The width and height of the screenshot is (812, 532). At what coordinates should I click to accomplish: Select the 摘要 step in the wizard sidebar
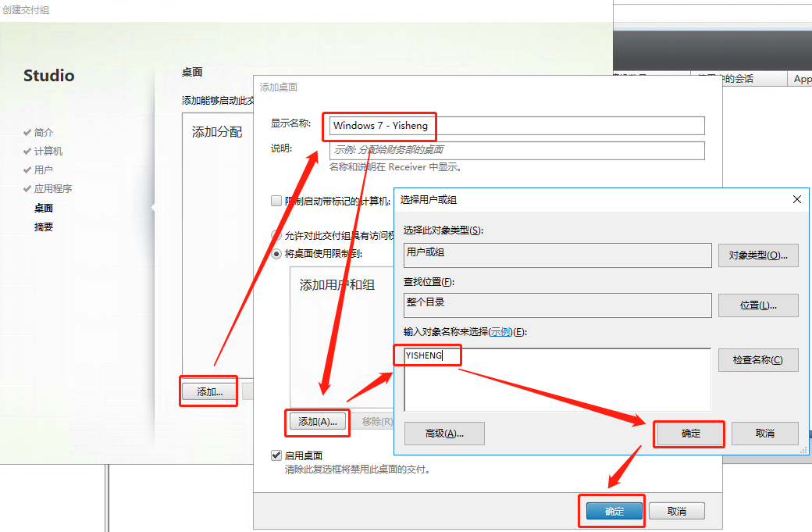click(44, 227)
